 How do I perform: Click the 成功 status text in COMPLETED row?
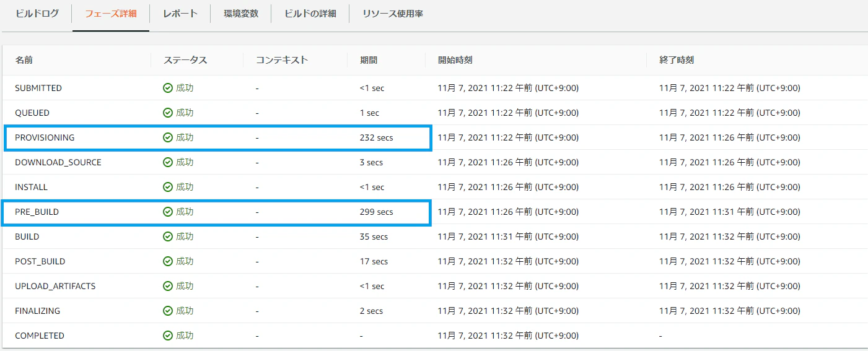(185, 336)
